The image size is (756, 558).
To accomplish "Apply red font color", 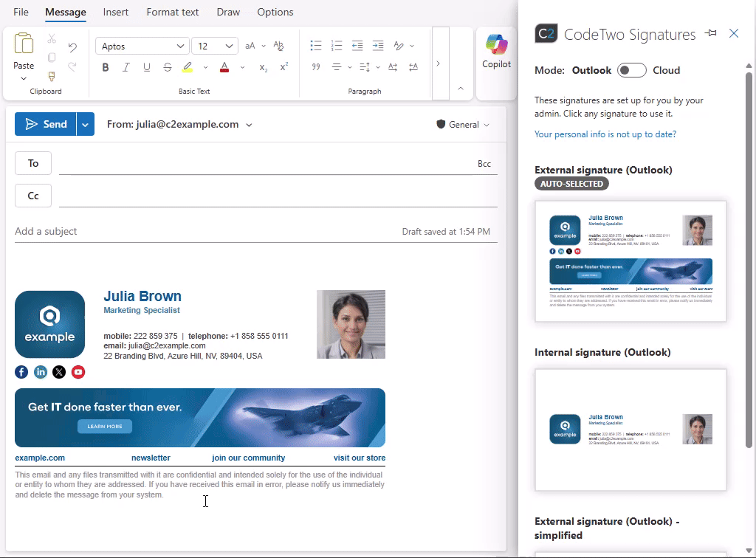I will (224, 67).
